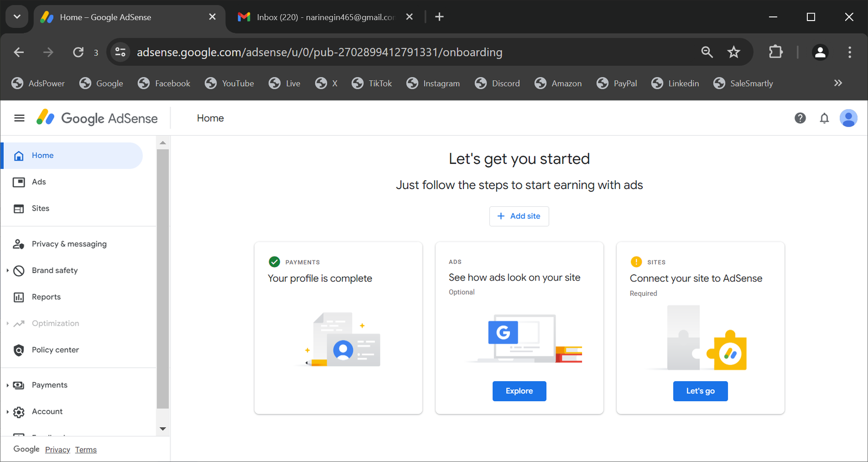Expand the Payments sidebar section
The image size is (868, 462).
click(x=8, y=385)
